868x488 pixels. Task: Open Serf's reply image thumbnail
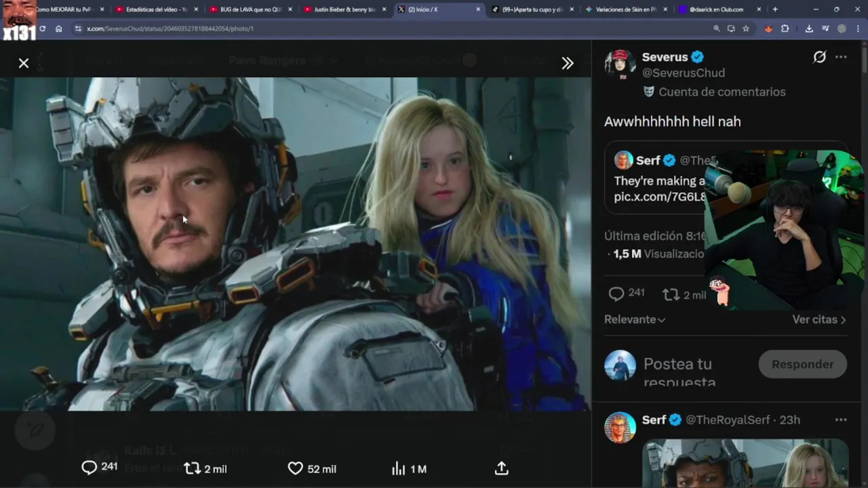745,463
